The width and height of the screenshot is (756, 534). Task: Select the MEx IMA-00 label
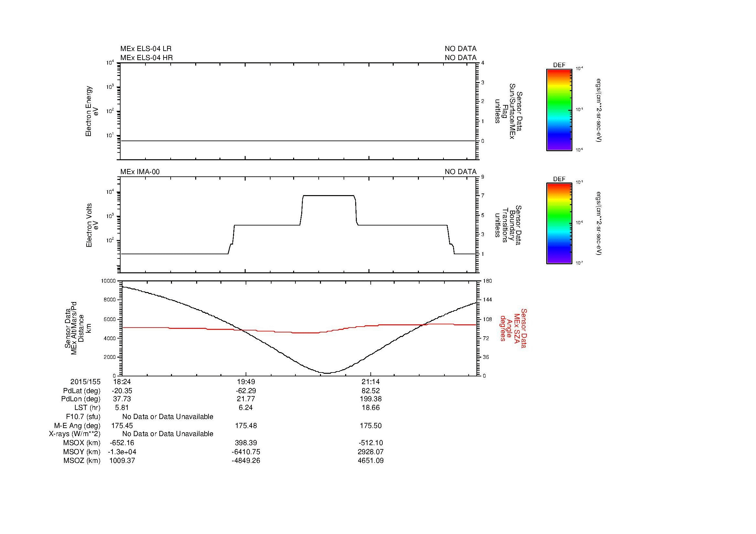[140, 172]
